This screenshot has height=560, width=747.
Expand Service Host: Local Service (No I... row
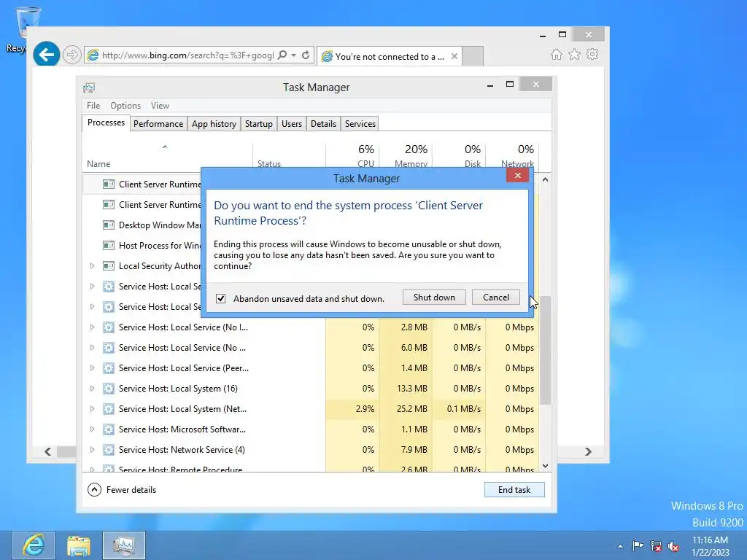pos(93,327)
